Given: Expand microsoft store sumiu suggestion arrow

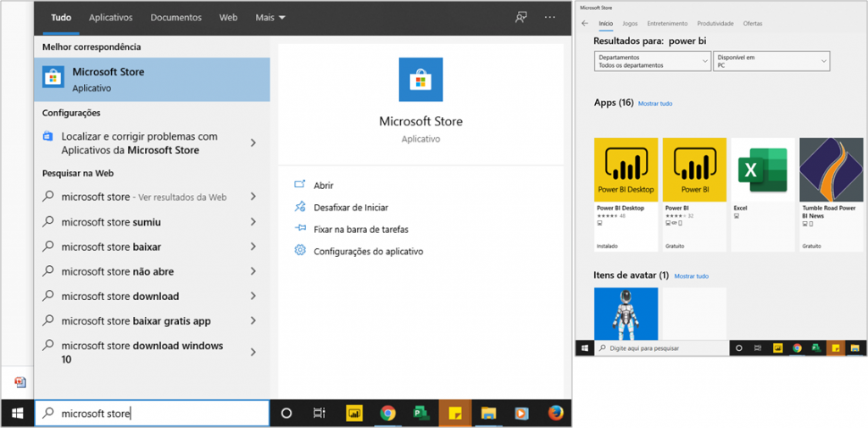Looking at the screenshot, I should pyautogui.click(x=253, y=222).
